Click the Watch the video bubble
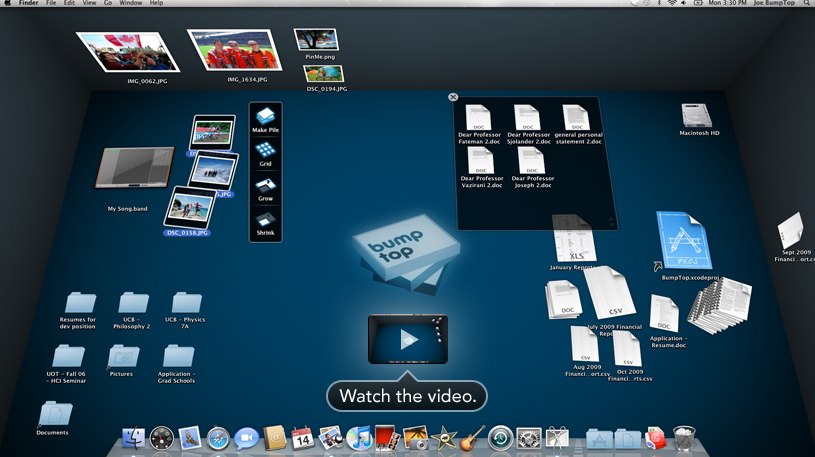Viewport: 815px width, 457px height. coord(407,396)
